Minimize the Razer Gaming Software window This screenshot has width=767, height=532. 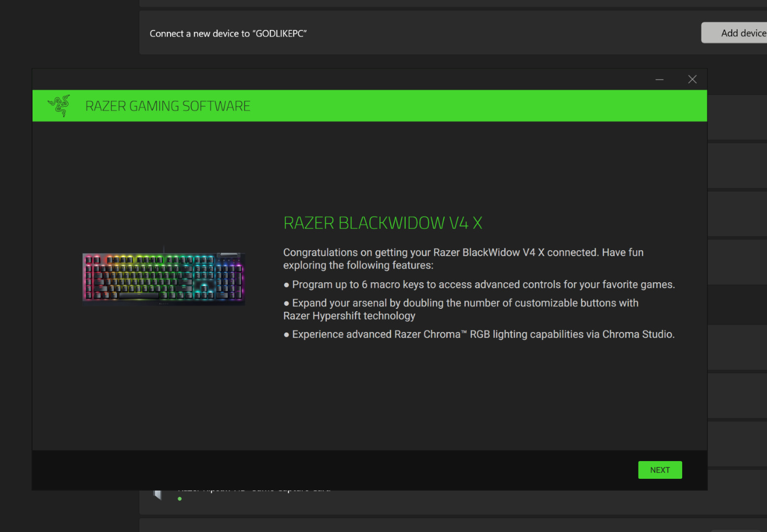659,79
